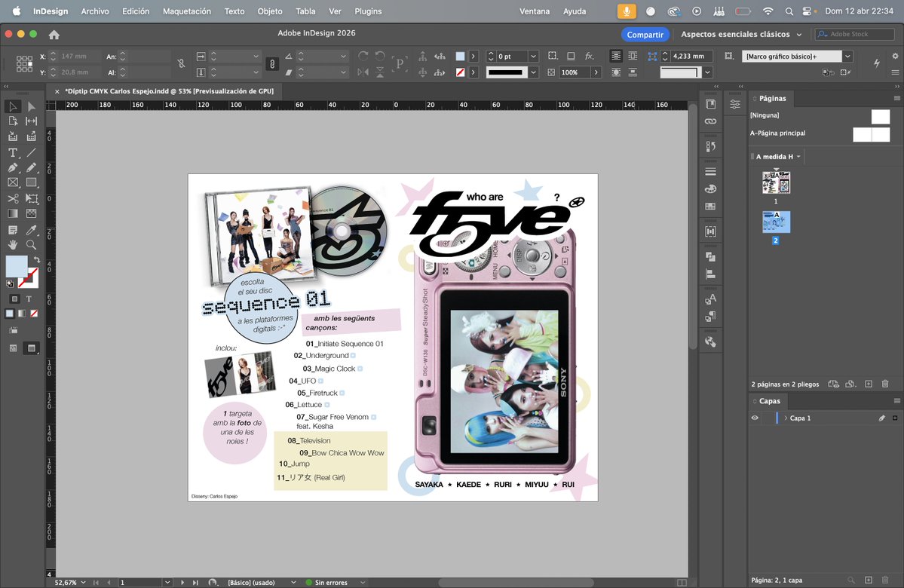Click the flip horizontal icon
Image resolution: width=904 pixels, height=588 pixels.
click(x=363, y=72)
